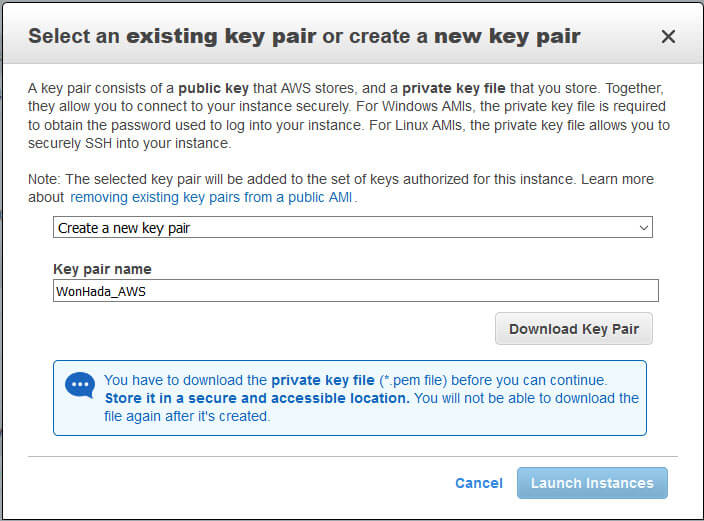This screenshot has width=704, height=521.
Task: Click 'Store it in a secure' bold text
Action: [x=257, y=398]
